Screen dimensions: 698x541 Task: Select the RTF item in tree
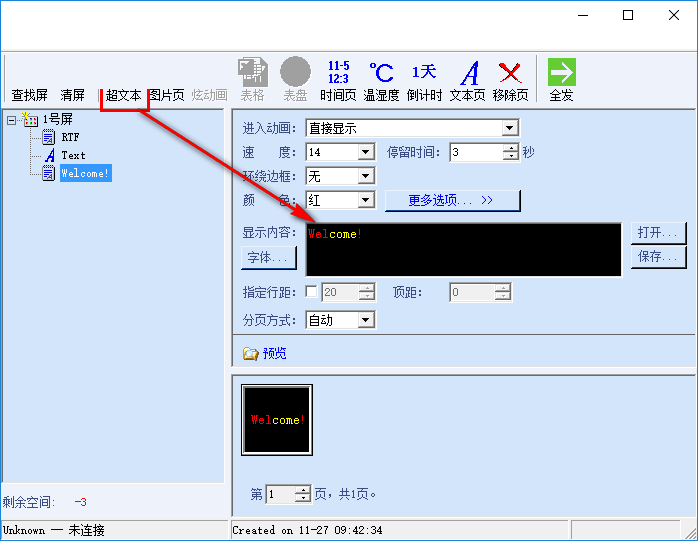pyautogui.click(x=70, y=137)
